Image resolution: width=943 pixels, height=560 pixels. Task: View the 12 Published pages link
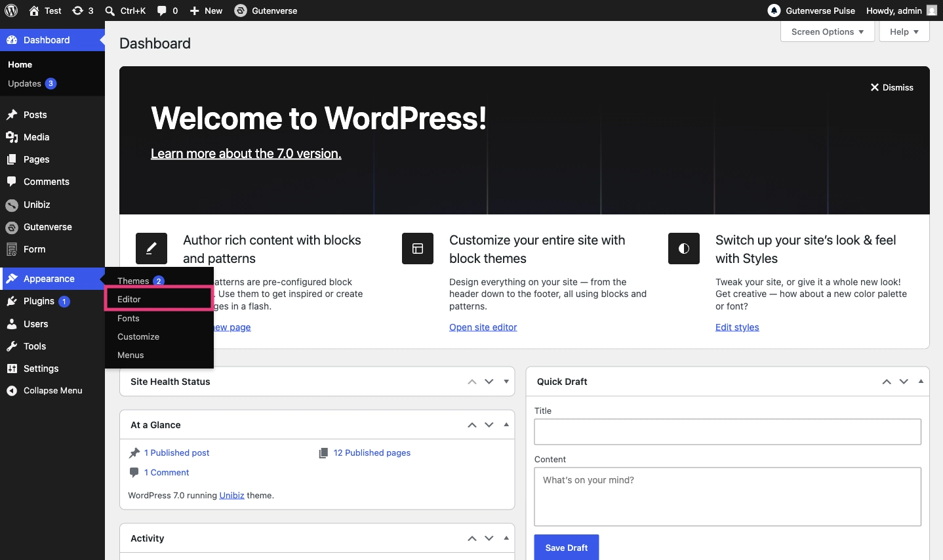click(372, 452)
